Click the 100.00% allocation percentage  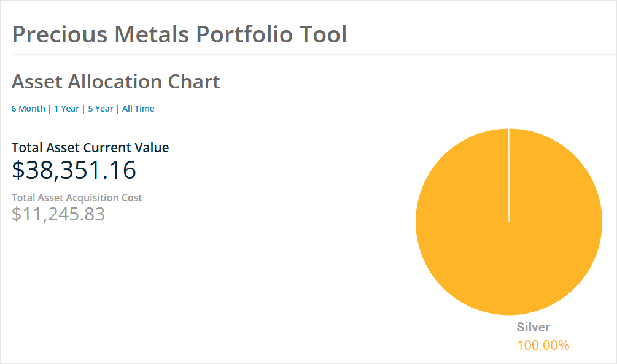click(543, 346)
